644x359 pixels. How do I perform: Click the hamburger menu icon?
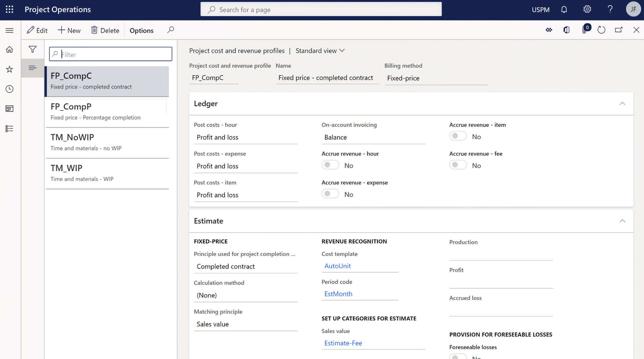[9, 30]
